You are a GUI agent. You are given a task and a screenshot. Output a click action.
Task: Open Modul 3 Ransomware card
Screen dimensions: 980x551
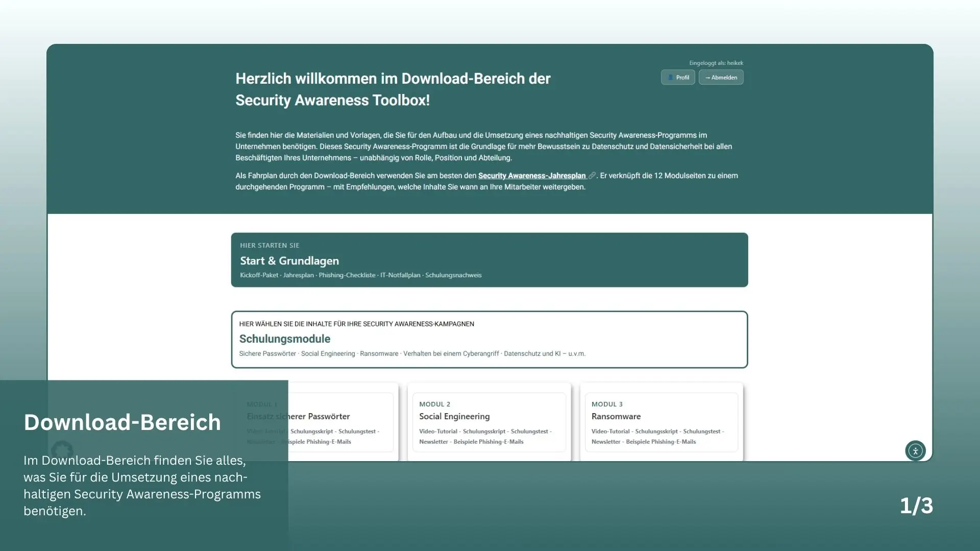tap(661, 422)
